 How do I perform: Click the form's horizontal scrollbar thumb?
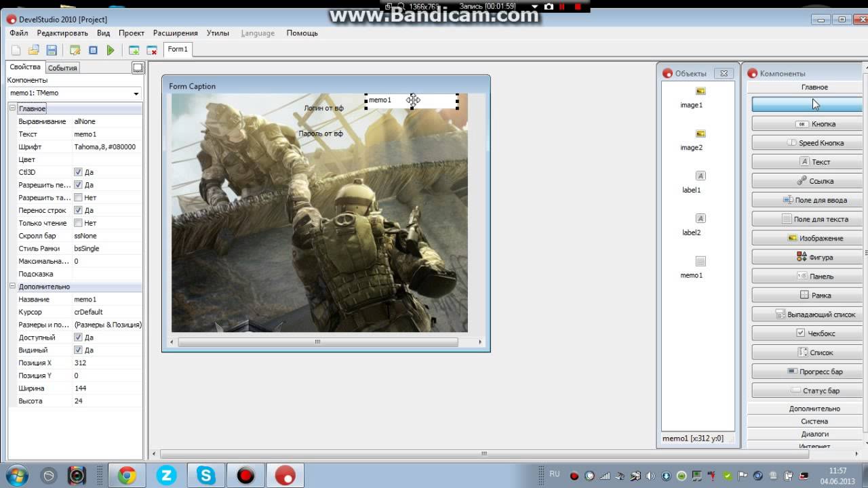[x=317, y=342]
